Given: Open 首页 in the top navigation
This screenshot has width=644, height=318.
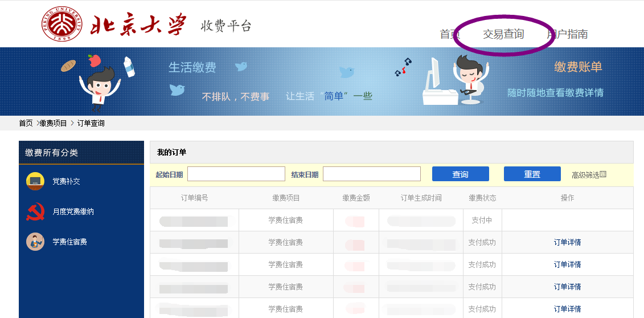Looking at the screenshot, I should click(449, 34).
